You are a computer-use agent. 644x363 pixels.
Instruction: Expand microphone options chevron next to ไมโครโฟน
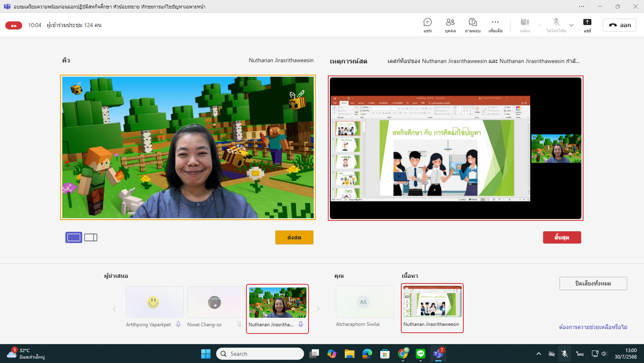click(571, 25)
